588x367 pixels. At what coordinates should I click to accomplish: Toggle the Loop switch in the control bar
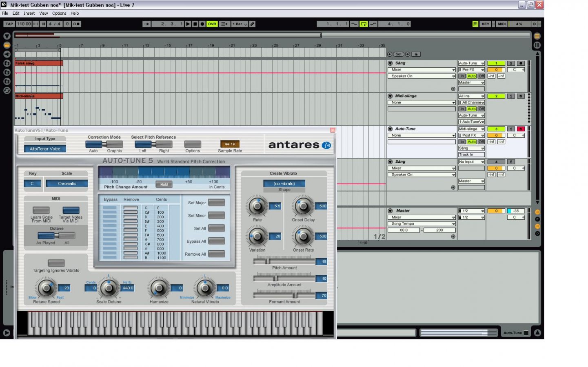(x=364, y=24)
